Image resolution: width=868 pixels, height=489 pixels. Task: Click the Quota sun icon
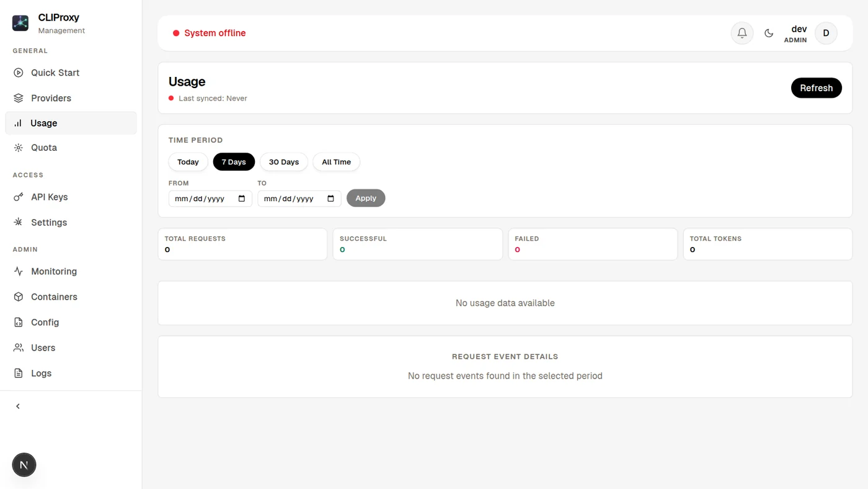[19, 148]
